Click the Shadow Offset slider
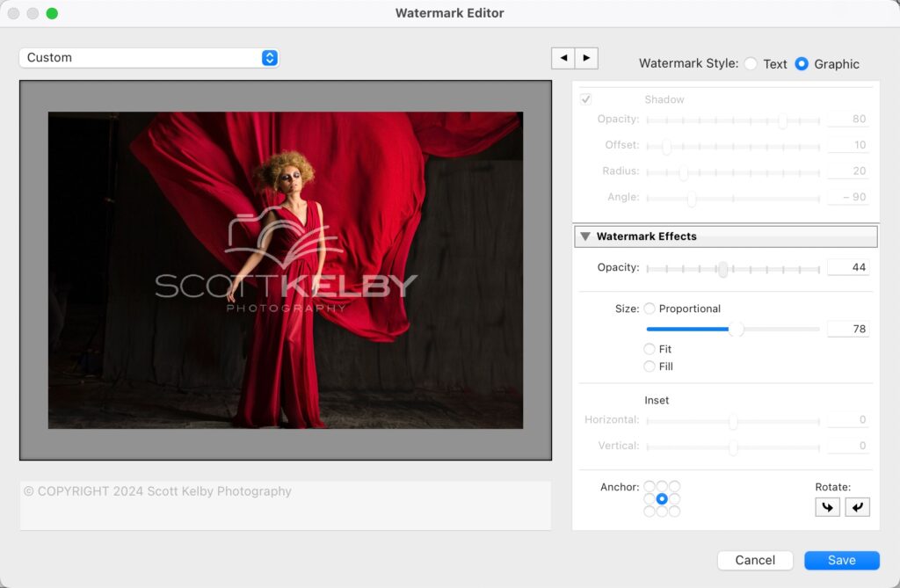 [733, 147]
